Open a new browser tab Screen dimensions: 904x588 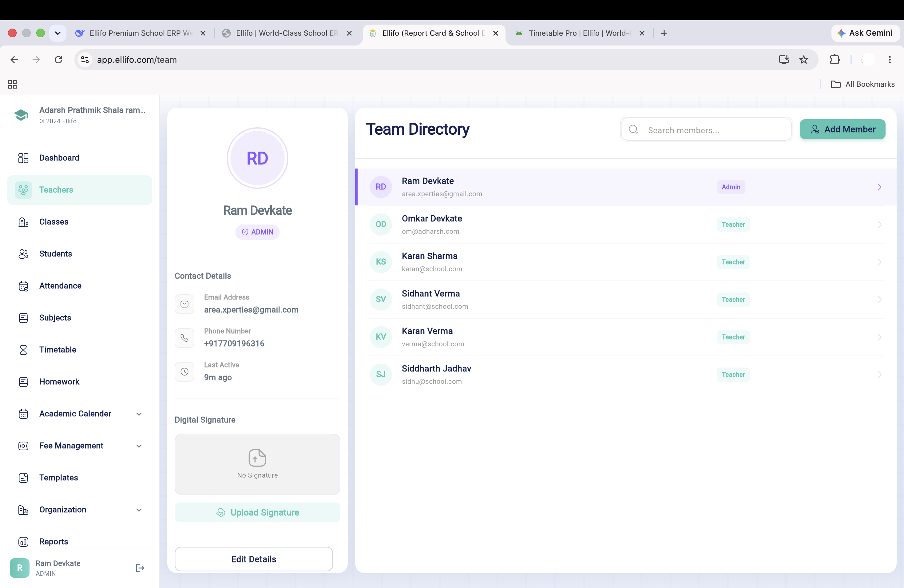[664, 34]
